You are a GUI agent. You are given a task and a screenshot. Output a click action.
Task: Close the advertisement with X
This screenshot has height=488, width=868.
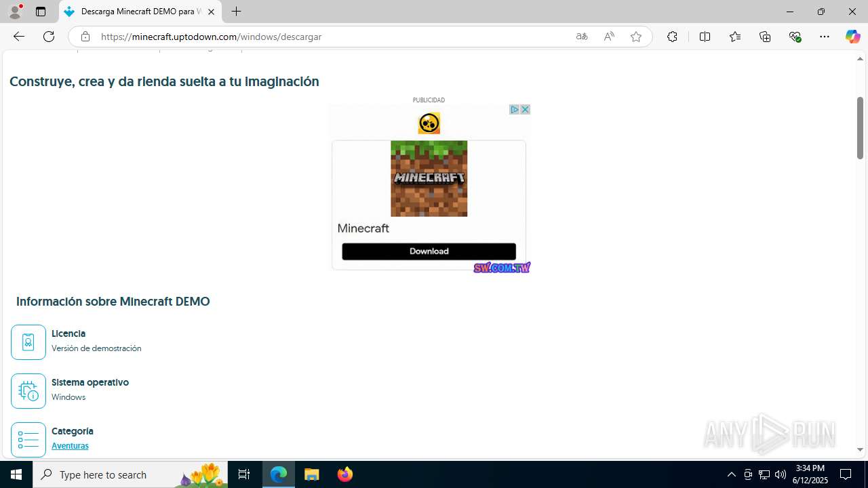(525, 109)
